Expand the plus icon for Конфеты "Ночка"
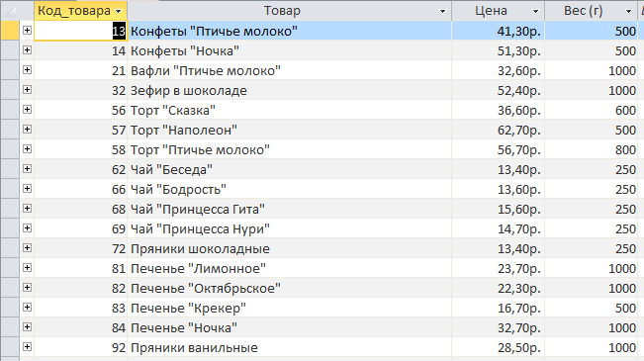 [27, 50]
